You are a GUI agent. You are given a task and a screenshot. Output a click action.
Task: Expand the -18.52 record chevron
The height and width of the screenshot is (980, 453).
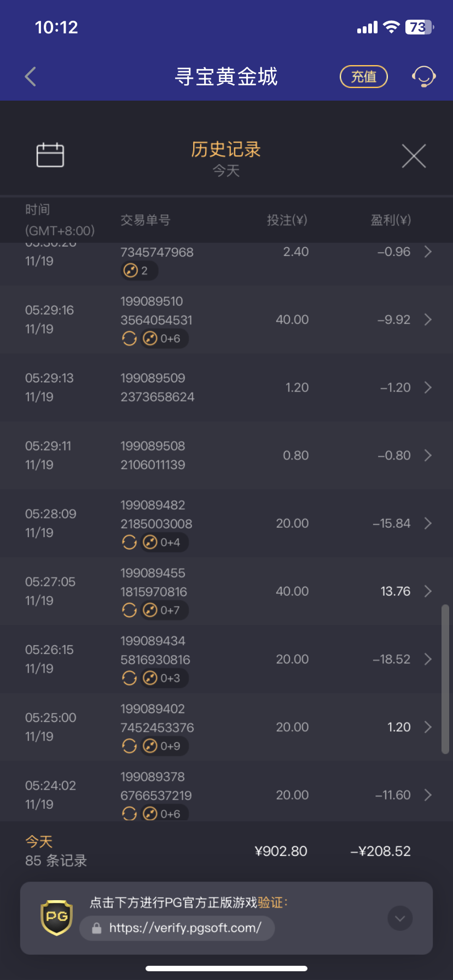(x=428, y=659)
